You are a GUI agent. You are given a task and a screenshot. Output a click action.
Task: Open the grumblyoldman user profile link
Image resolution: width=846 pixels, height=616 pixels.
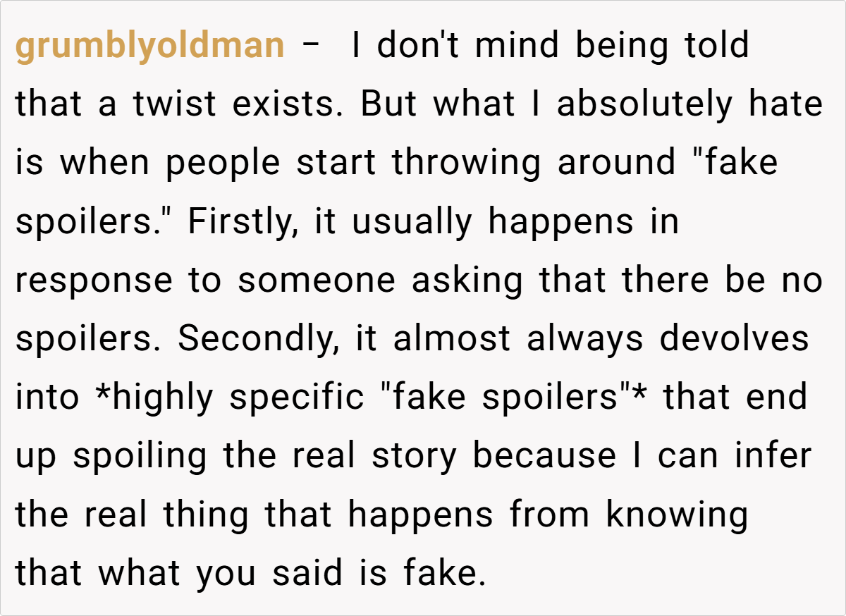pos(149,47)
